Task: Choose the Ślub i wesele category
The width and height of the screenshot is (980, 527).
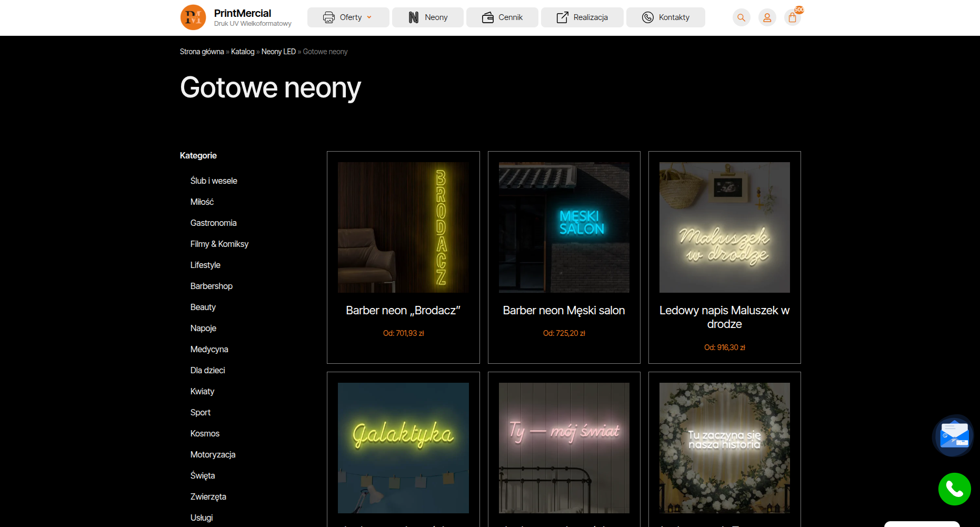Action: (214, 181)
